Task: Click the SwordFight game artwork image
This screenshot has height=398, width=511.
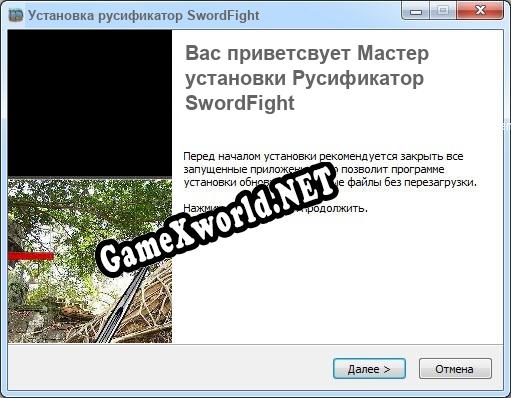Action: coord(90,186)
